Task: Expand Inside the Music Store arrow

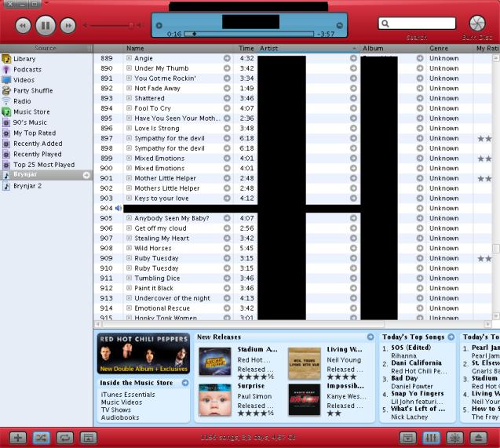Action: coord(185,383)
